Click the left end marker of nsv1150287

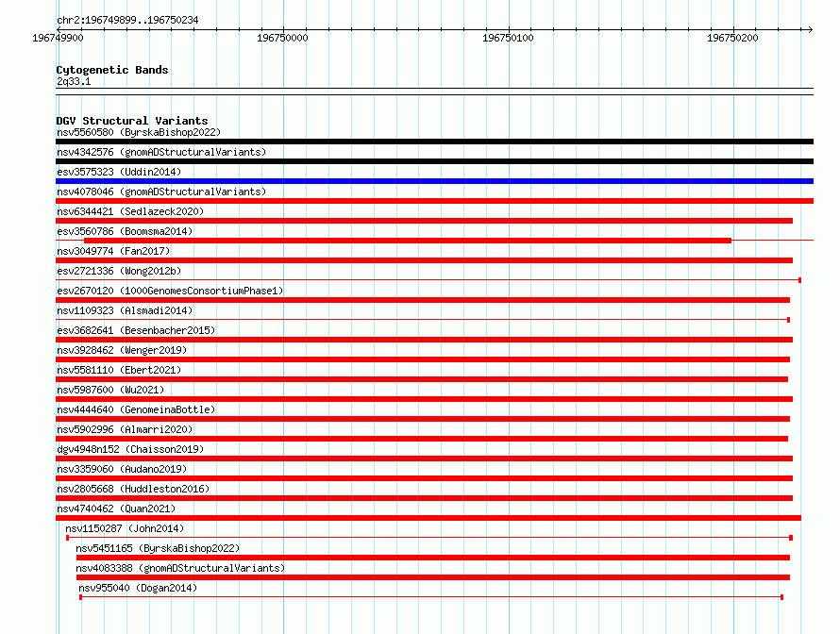[x=68, y=538]
